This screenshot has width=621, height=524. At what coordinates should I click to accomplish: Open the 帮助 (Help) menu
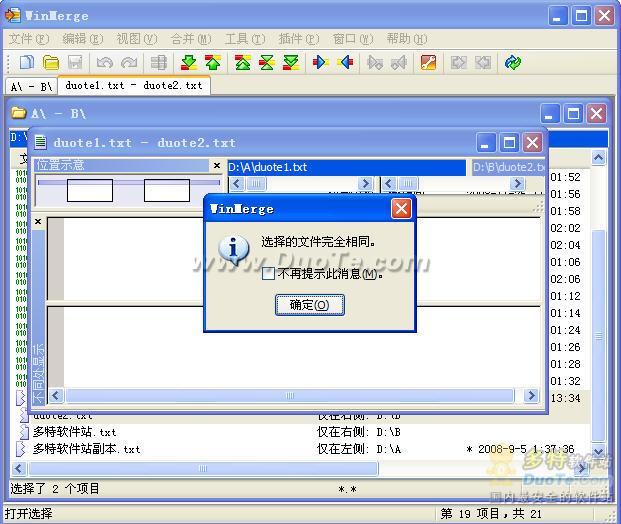(407, 39)
